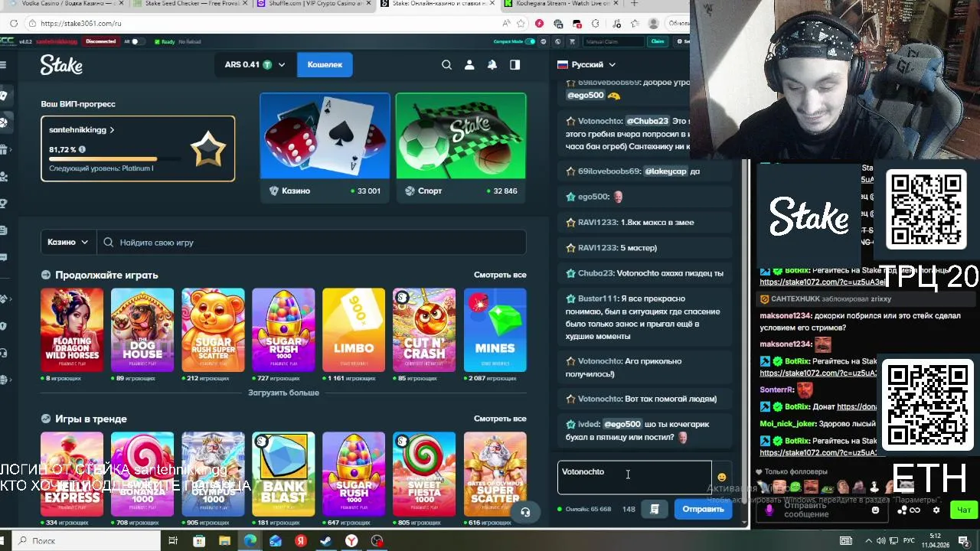Open Sweet Fiesta 1000 game tile
This screenshot has height=551, width=980.
(424, 474)
